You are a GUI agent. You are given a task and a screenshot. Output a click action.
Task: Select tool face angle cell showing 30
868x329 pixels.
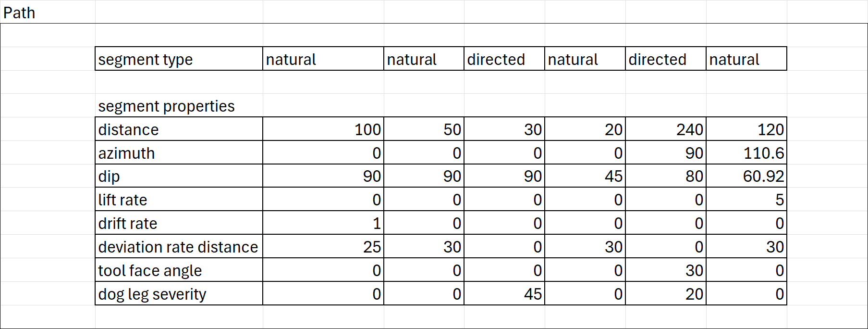[x=666, y=270]
